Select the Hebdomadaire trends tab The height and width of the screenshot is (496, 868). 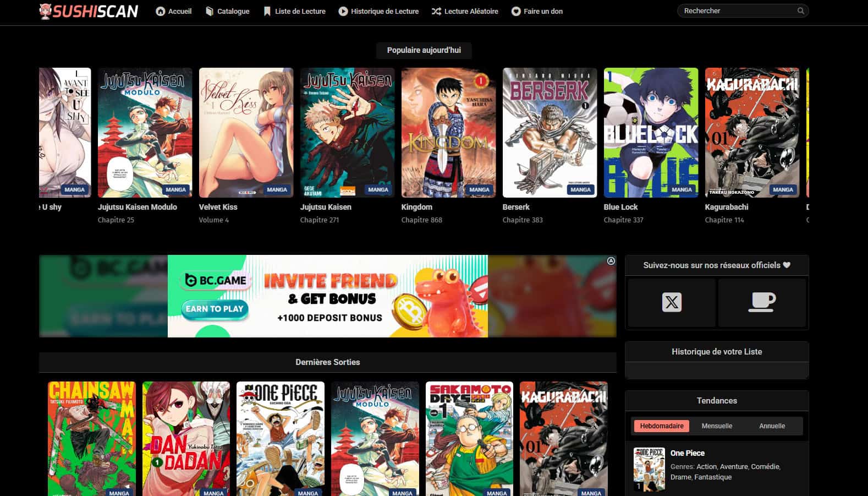(x=662, y=426)
